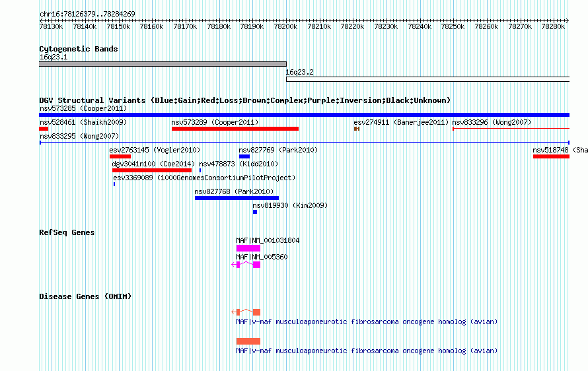Click the blue nsv827768 gain bar
The width and height of the screenshot is (588, 371).
tap(237, 198)
